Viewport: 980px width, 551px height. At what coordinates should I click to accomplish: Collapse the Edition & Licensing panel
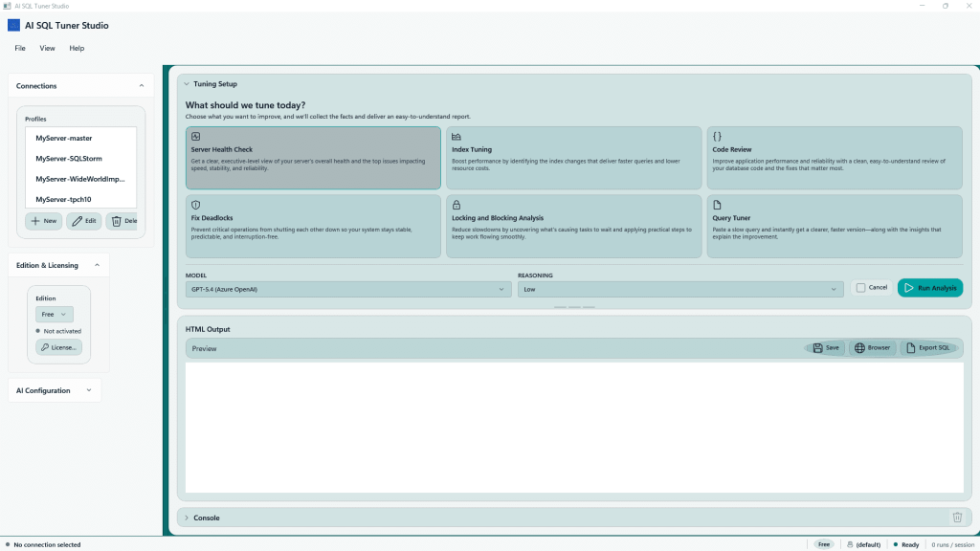pos(97,266)
